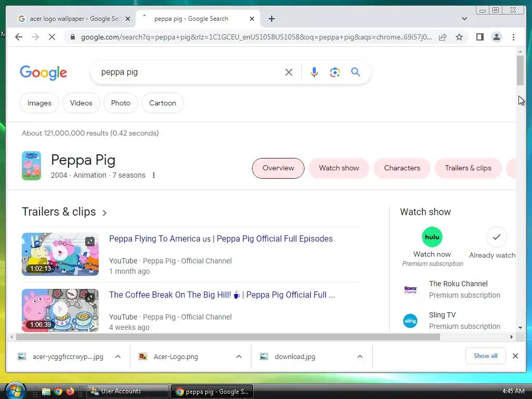The width and height of the screenshot is (532, 399).
Task: Click Peppa Pig show poster thumbnail
Action: tap(31, 166)
